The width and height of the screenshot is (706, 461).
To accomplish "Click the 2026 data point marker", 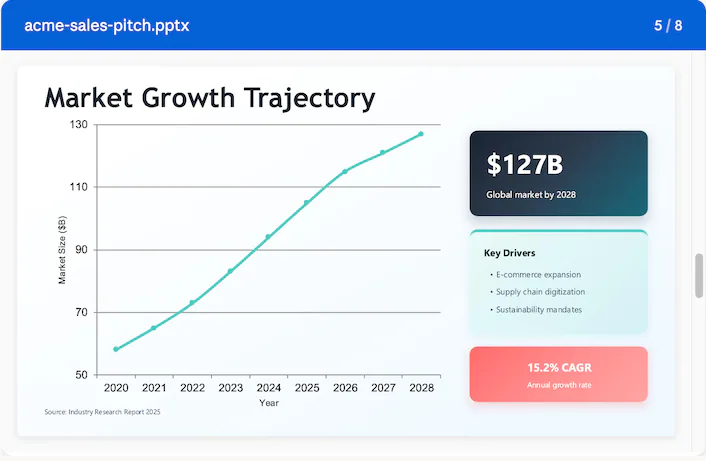I will click(345, 172).
